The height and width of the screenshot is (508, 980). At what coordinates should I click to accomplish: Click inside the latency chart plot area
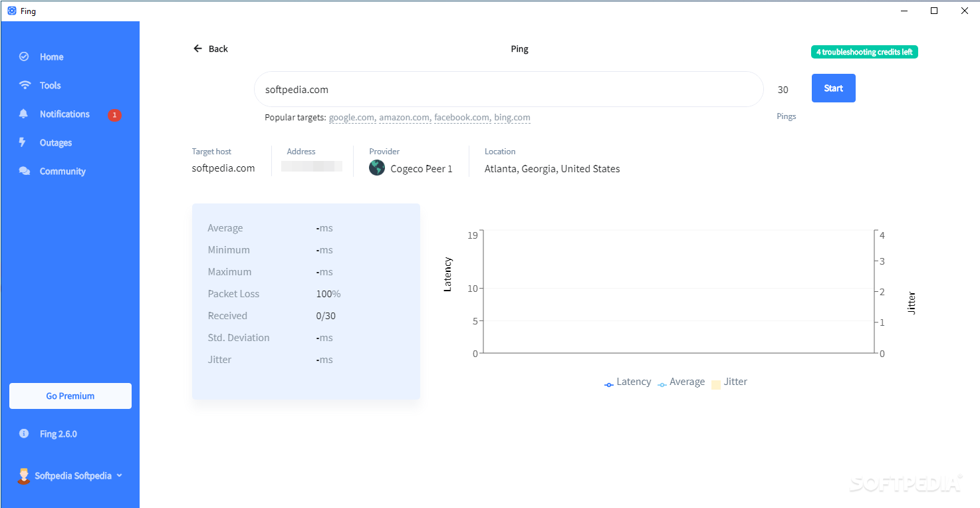pos(678,291)
